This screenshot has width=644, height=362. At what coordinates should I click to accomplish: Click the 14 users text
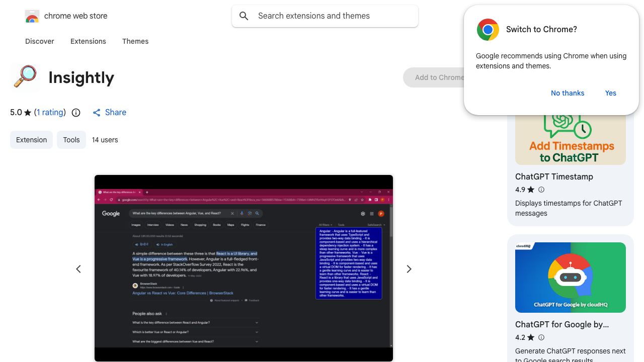[x=105, y=140]
